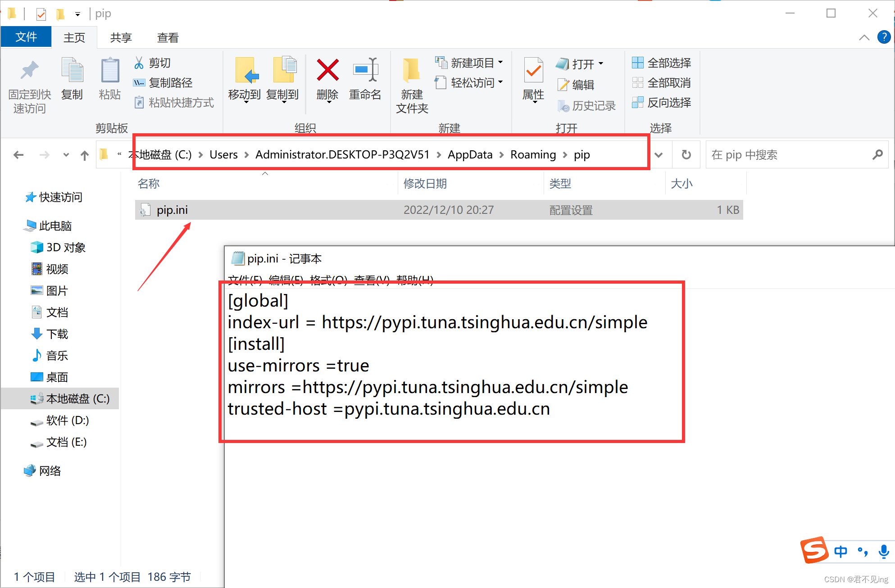Open the File (文件) menu tab
Viewport: 895px width, 588px height.
pyautogui.click(x=26, y=37)
